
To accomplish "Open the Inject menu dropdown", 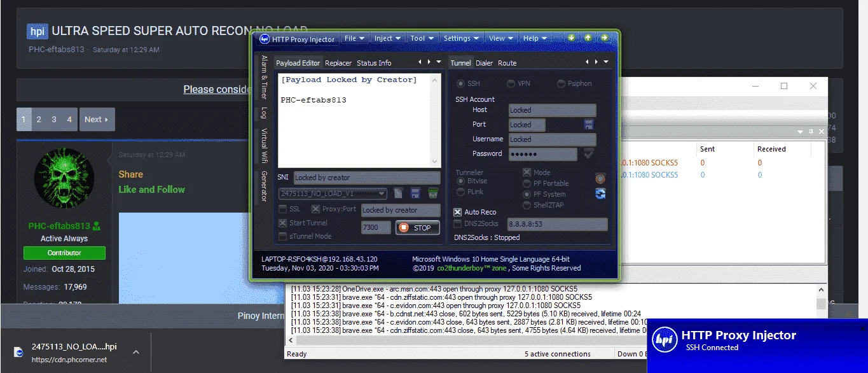I will tap(387, 38).
